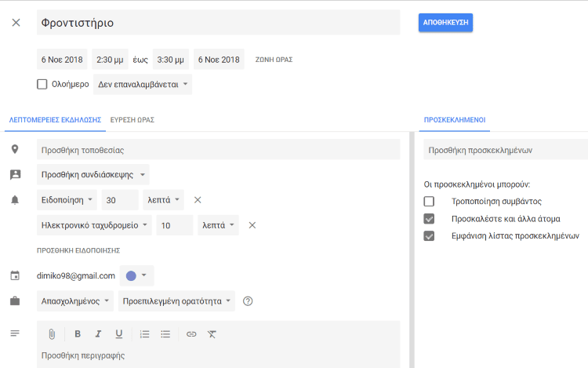The width and height of the screenshot is (588, 368).
Task: Open the Απασχολημένος availability dropdown
Action: pos(75,301)
